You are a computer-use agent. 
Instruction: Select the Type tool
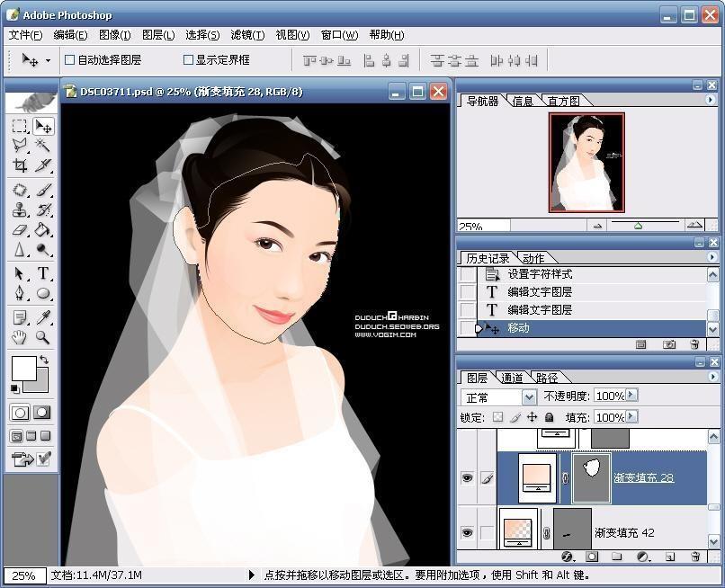[42, 273]
